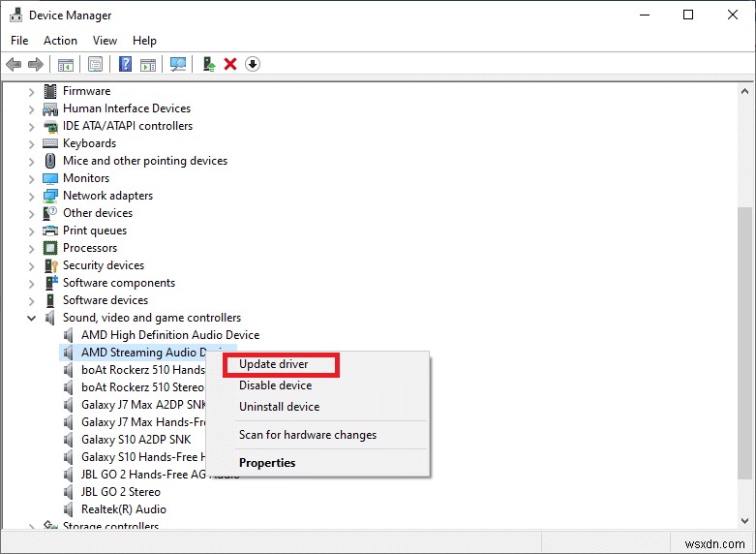This screenshot has width=756, height=554.
Task: Click the scrollbar up arrow
Action: 744,91
